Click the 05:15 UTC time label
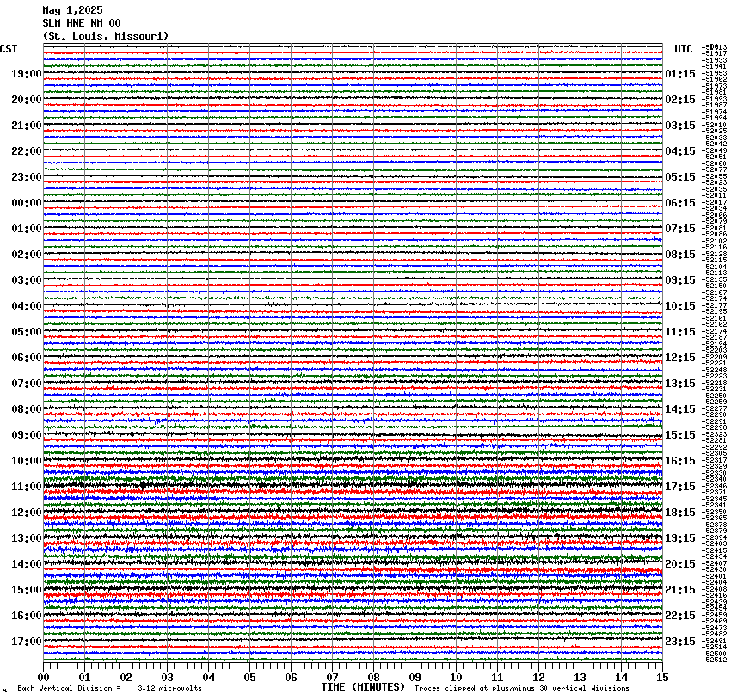This screenshot has width=731, height=700. coord(680,177)
